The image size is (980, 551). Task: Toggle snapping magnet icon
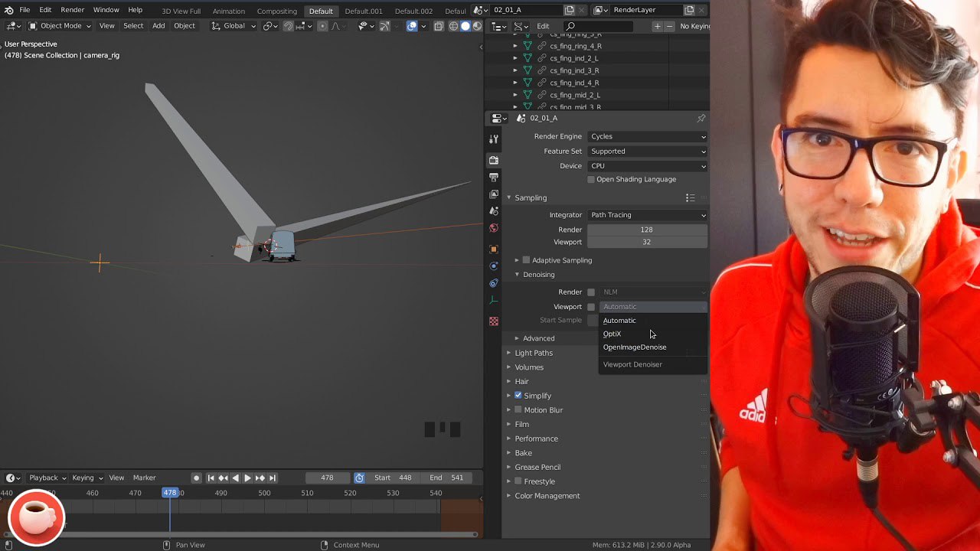(x=289, y=26)
